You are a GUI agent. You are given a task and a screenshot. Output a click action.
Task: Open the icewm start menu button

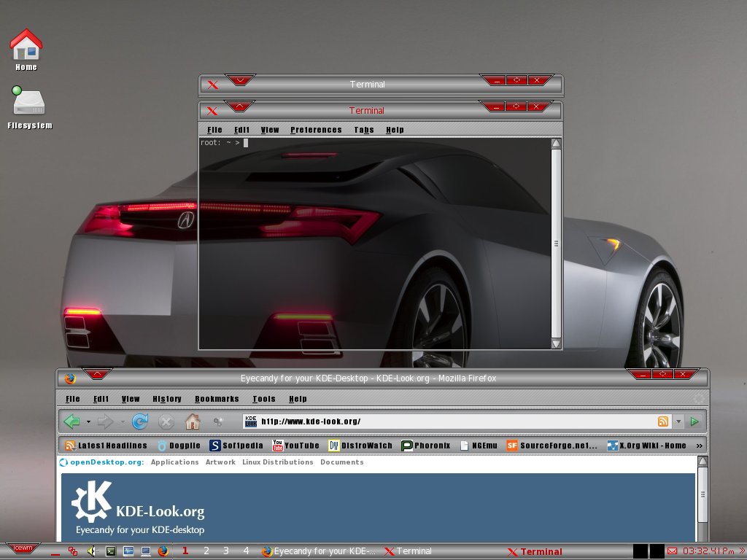coord(22,548)
